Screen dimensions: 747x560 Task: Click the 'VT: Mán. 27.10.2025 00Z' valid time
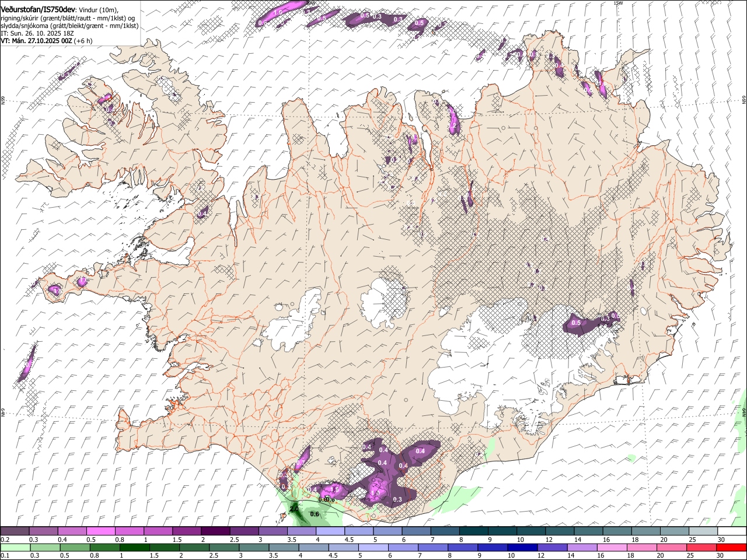click(37, 41)
